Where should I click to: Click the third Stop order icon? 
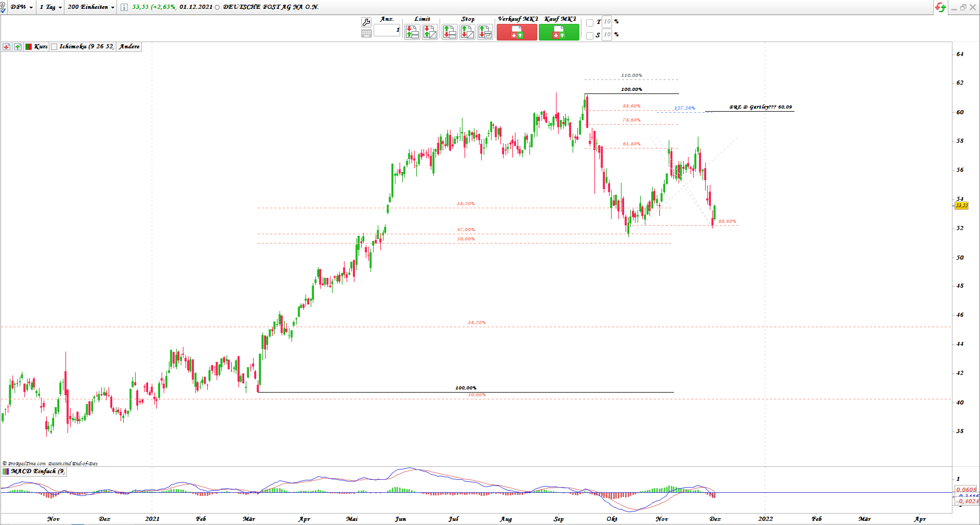[485, 32]
